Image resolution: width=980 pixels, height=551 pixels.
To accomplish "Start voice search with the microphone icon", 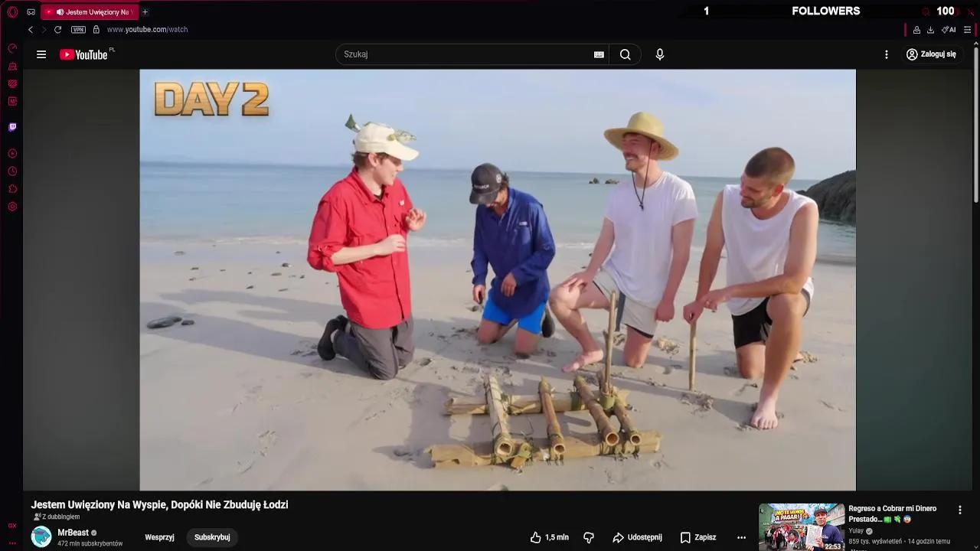I will (x=660, y=54).
